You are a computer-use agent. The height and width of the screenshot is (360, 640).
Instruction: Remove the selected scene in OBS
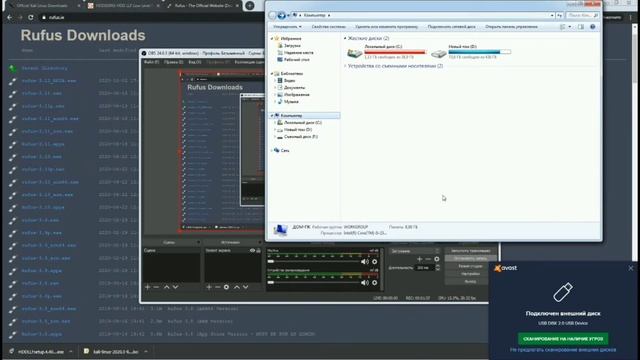pos(156,287)
